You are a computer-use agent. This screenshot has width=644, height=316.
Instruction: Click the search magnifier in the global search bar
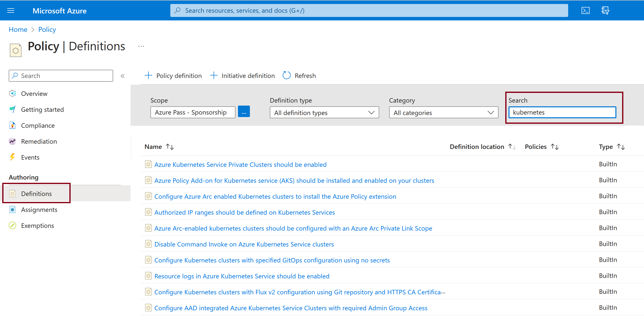point(178,10)
